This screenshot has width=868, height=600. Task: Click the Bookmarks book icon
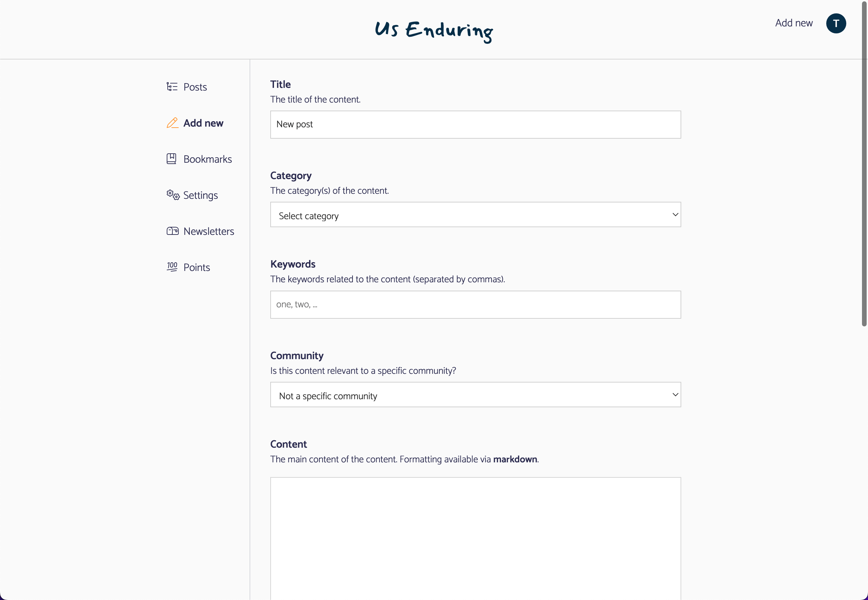(x=171, y=159)
